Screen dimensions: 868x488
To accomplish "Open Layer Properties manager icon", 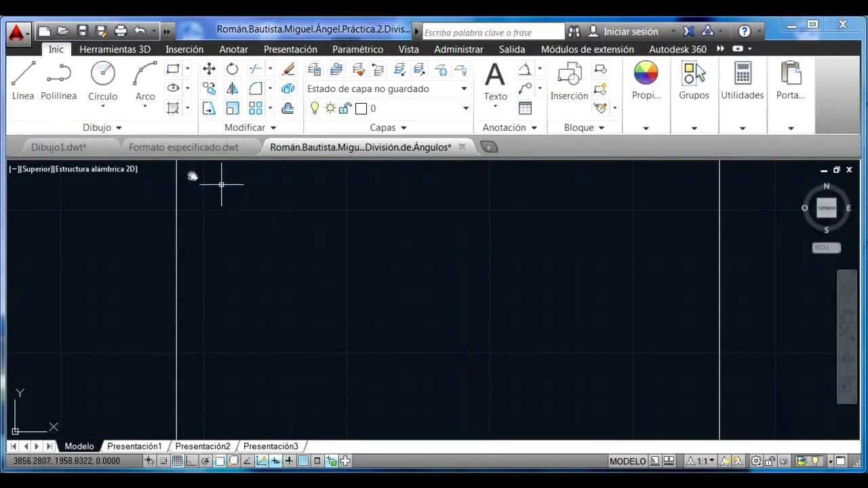I will pyautogui.click(x=314, y=69).
